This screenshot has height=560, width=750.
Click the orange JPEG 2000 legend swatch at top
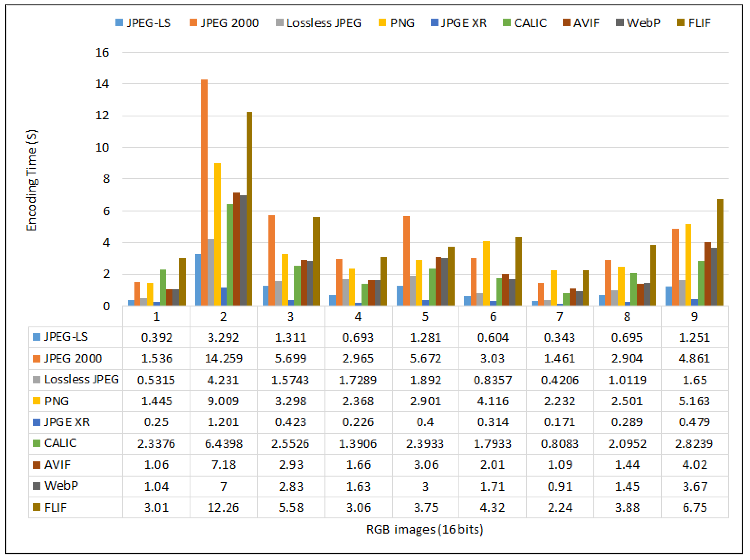pos(193,23)
